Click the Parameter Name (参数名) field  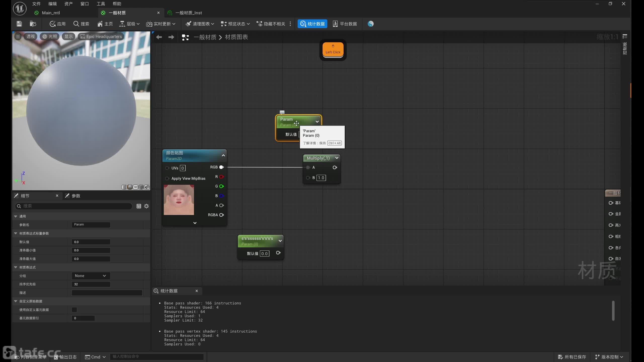91,224
